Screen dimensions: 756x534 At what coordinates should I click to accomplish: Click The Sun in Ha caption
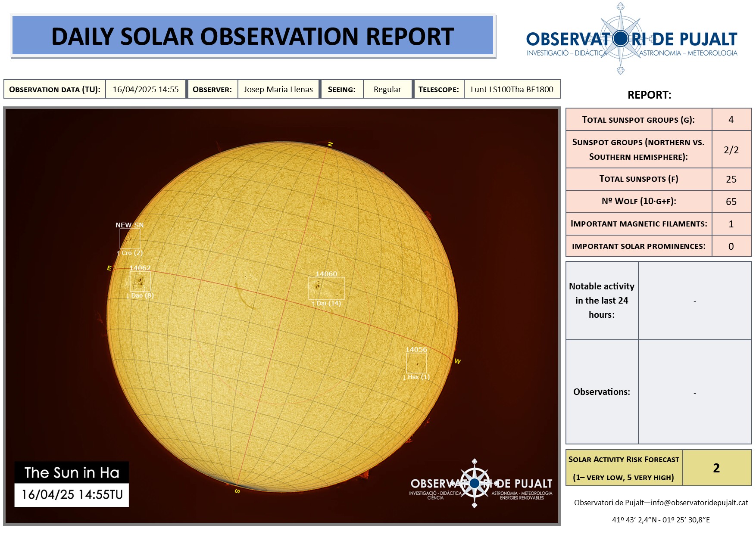pyautogui.click(x=72, y=472)
